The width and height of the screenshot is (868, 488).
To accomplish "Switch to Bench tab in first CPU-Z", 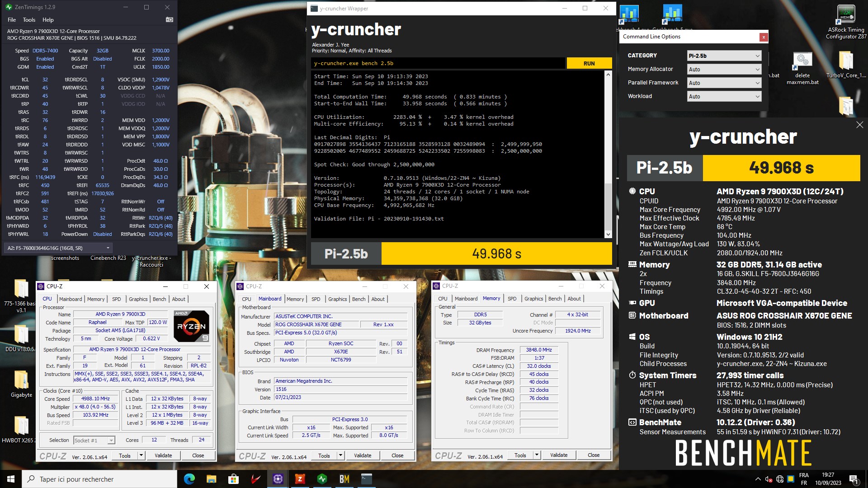I will point(159,299).
